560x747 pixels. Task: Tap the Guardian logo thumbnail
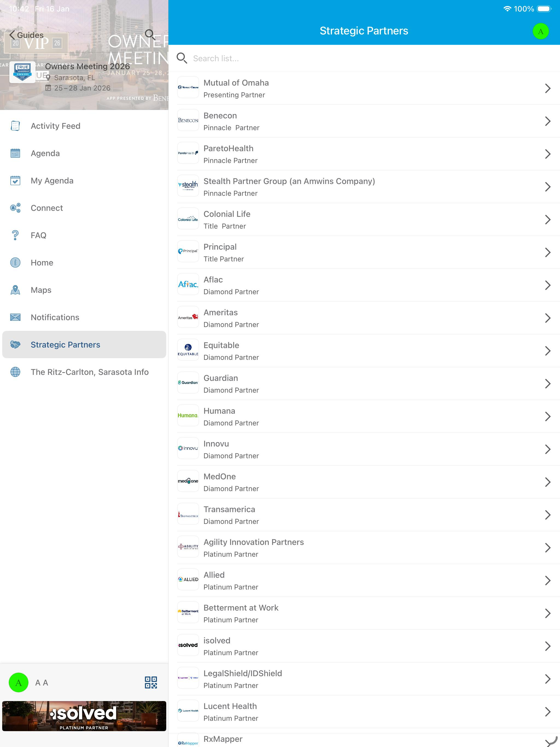(188, 383)
